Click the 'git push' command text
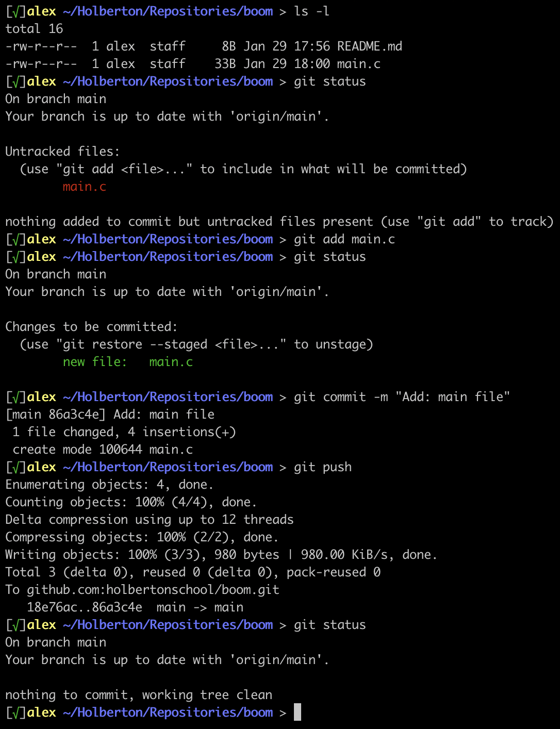The height and width of the screenshot is (729, 560). point(322,467)
